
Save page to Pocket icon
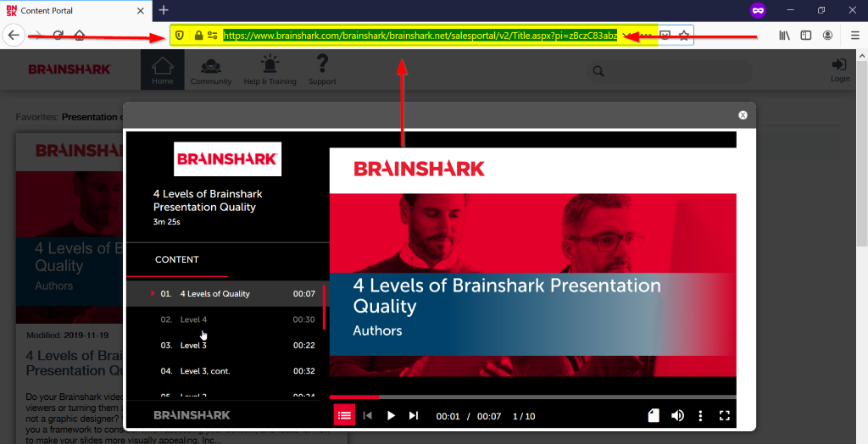coord(665,36)
